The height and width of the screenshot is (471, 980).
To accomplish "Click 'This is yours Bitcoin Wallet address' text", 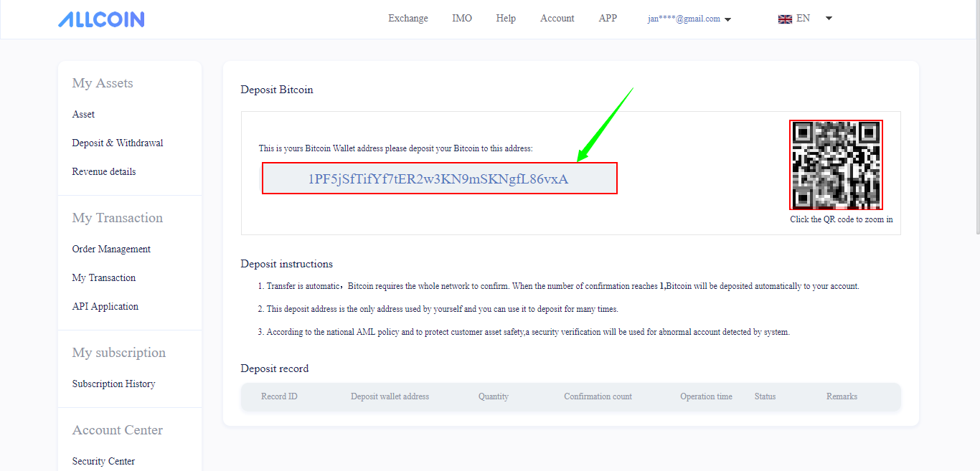I will pos(395,149).
